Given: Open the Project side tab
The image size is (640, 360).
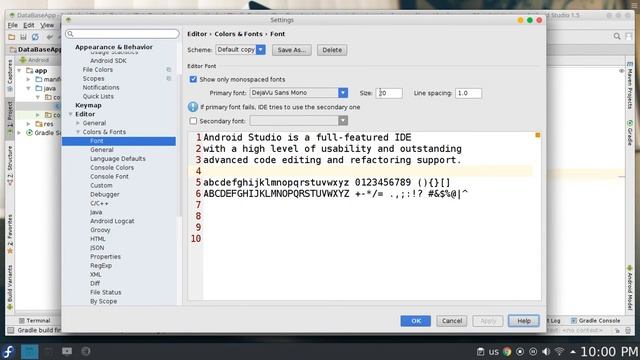Looking at the screenshot, I should pyautogui.click(x=10, y=119).
